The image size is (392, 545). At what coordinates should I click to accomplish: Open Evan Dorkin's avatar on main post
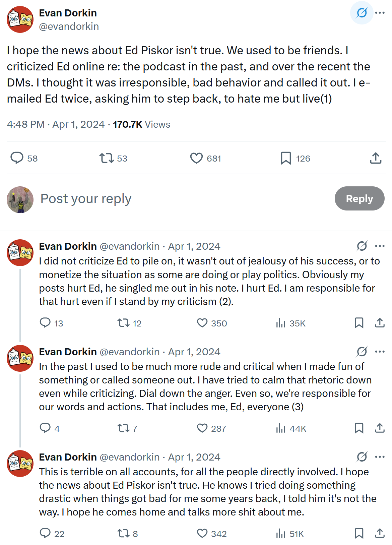[20, 19]
